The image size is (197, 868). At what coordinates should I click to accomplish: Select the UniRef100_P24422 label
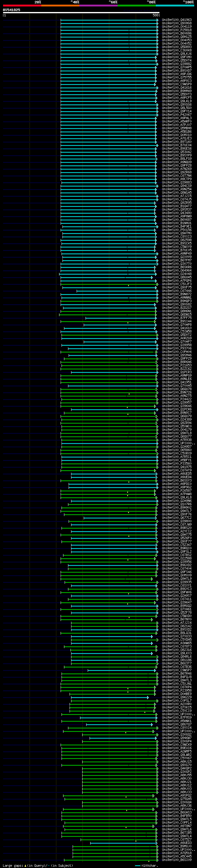click(176, 399)
